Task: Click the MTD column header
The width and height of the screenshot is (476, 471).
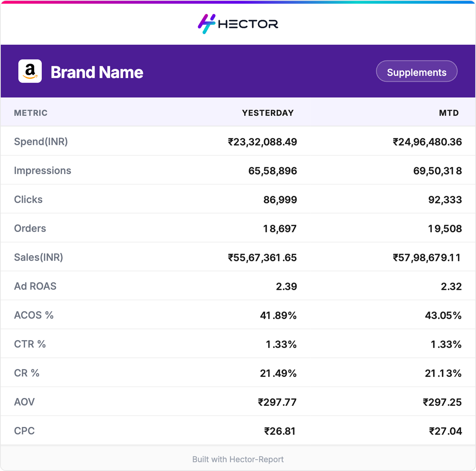Action: pyautogui.click(x=449, y=113)
